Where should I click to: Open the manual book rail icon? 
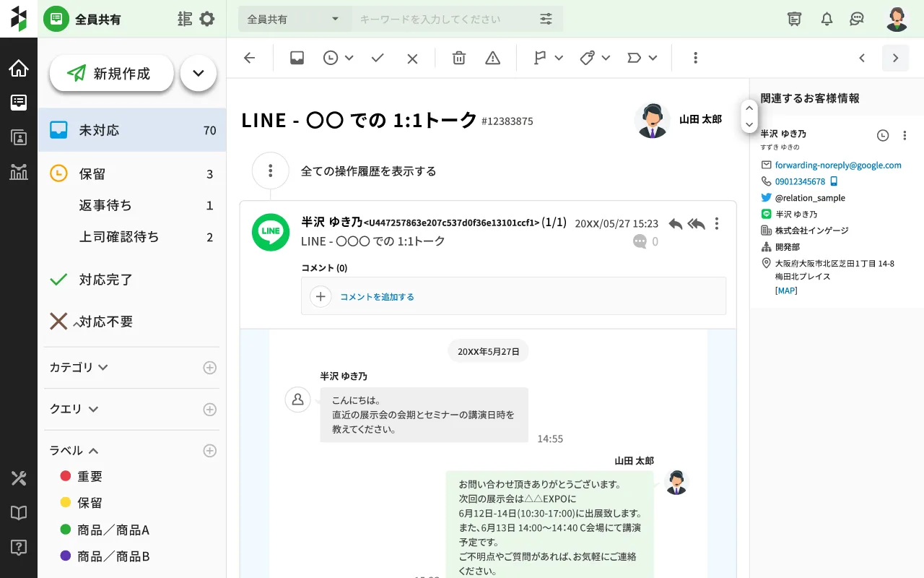[x=19, y=513]
